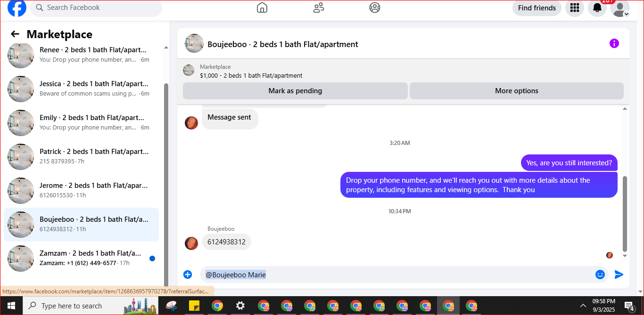Open the Emily conversation

tap(81, 122)
